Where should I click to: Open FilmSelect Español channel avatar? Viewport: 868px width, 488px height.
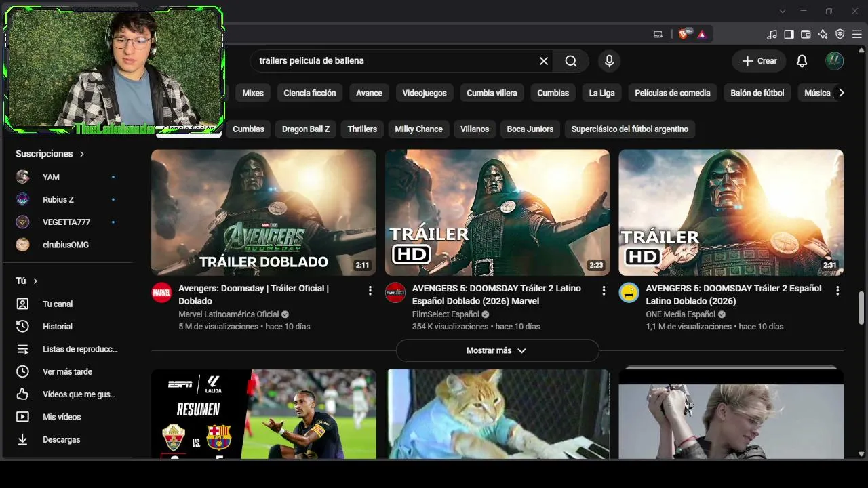395,292
